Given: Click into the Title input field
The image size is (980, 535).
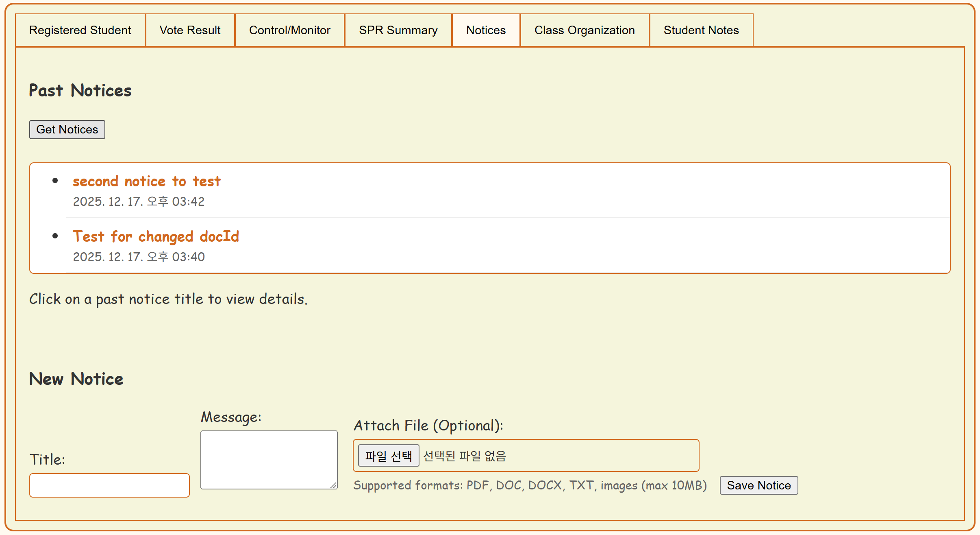Looking at the screenshot, I should pos(109,485).
